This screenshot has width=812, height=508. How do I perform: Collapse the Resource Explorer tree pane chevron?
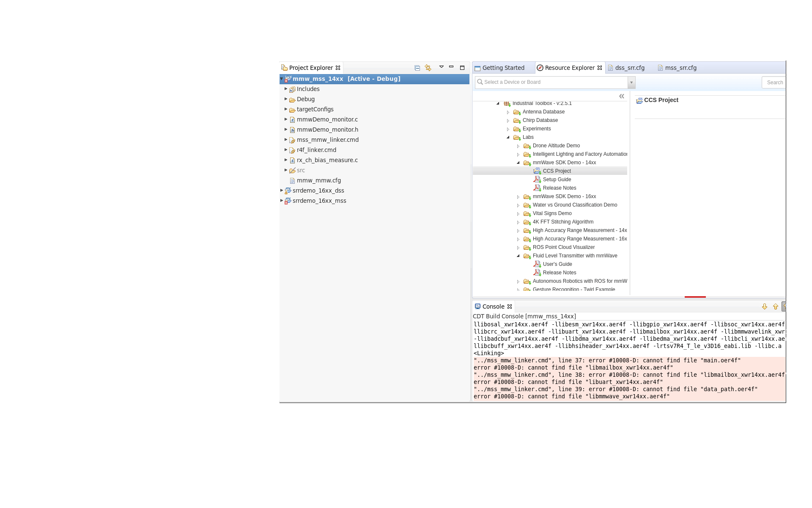[x=621, y=97]
